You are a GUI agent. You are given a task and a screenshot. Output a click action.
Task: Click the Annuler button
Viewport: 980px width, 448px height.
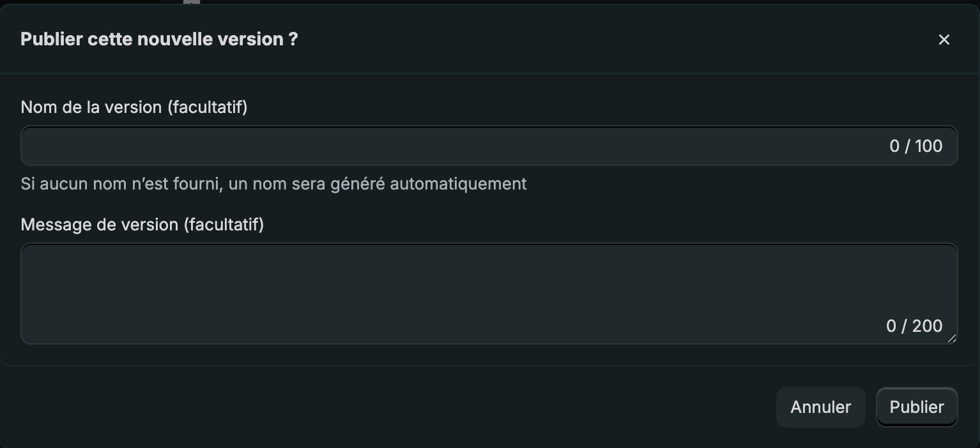point(820,407)
